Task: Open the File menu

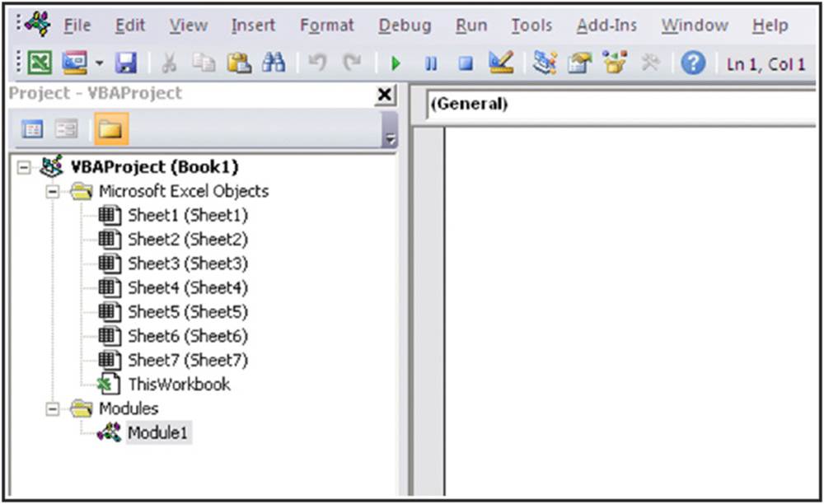Action: [x=77, y=26]
